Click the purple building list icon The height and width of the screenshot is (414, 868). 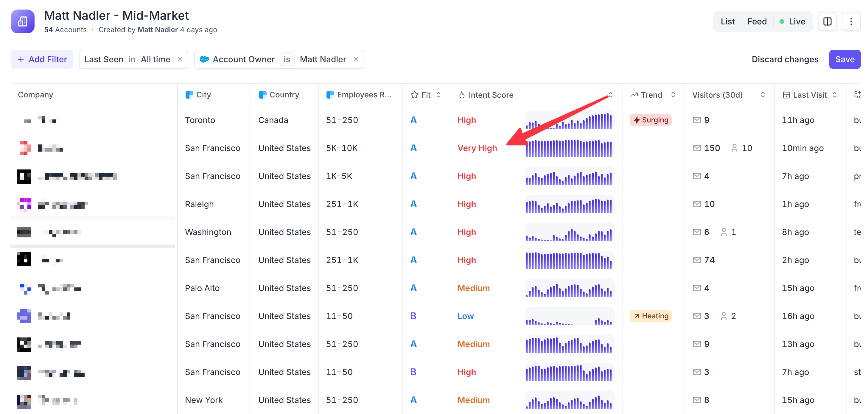[x=23, y=21]
